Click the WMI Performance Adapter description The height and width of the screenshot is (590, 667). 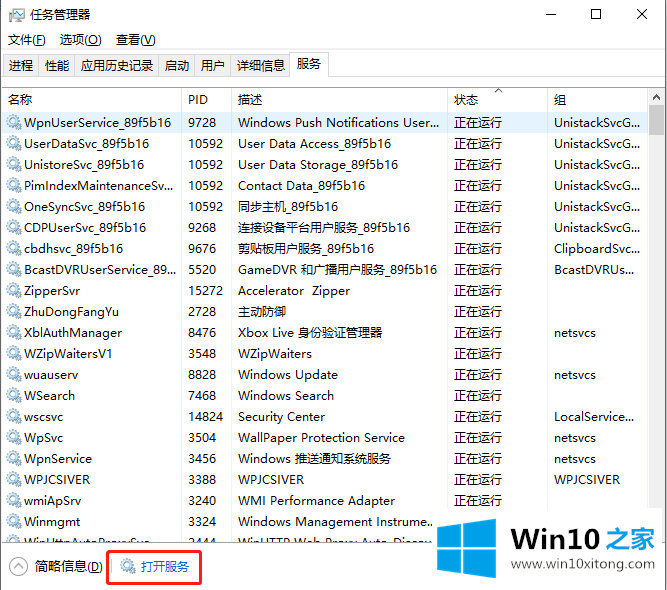click(316, 501)
